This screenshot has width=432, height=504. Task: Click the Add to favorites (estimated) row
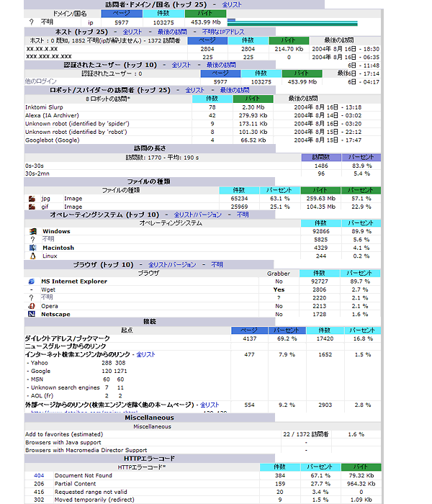point(202,434)
